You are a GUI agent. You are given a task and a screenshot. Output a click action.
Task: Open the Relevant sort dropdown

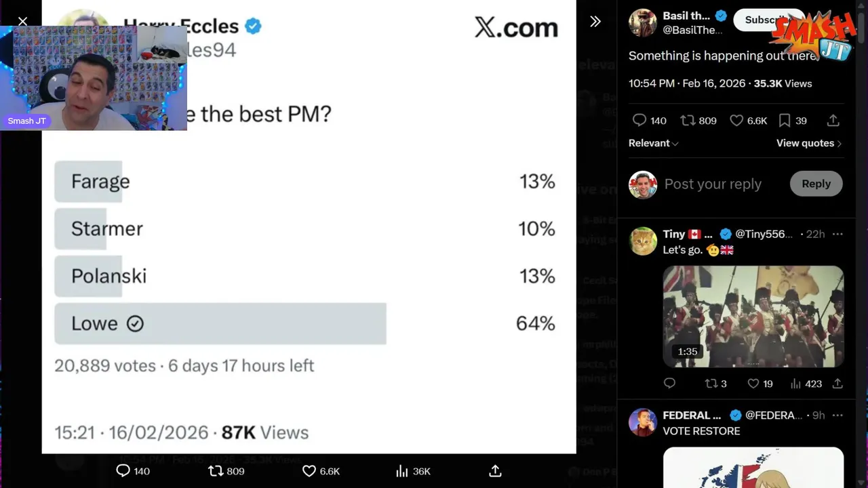pyautogui.click(x=653, y=143)
